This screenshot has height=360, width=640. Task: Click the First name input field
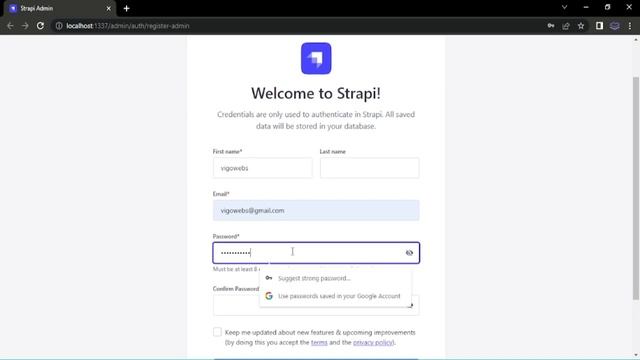(262, 168)
